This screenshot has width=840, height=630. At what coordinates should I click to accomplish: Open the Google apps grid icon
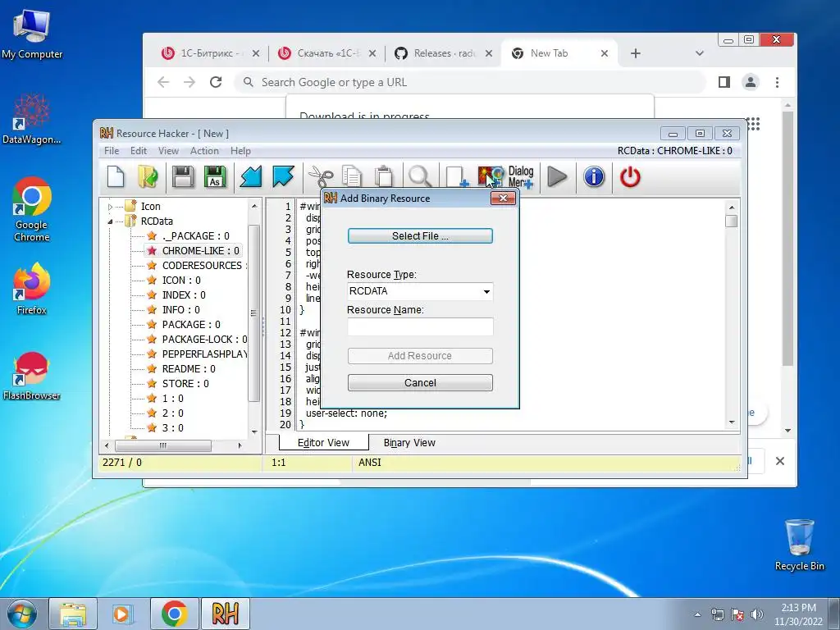coord(754,125)
